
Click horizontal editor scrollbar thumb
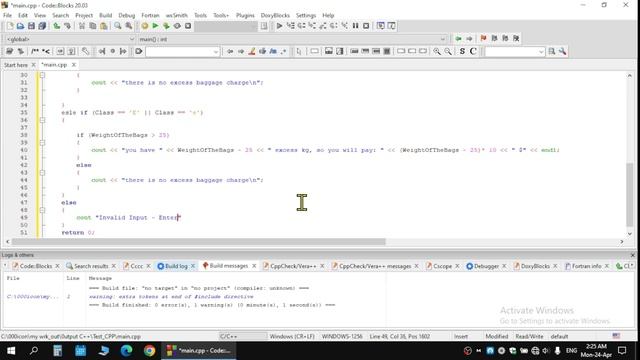pos(198,242)
